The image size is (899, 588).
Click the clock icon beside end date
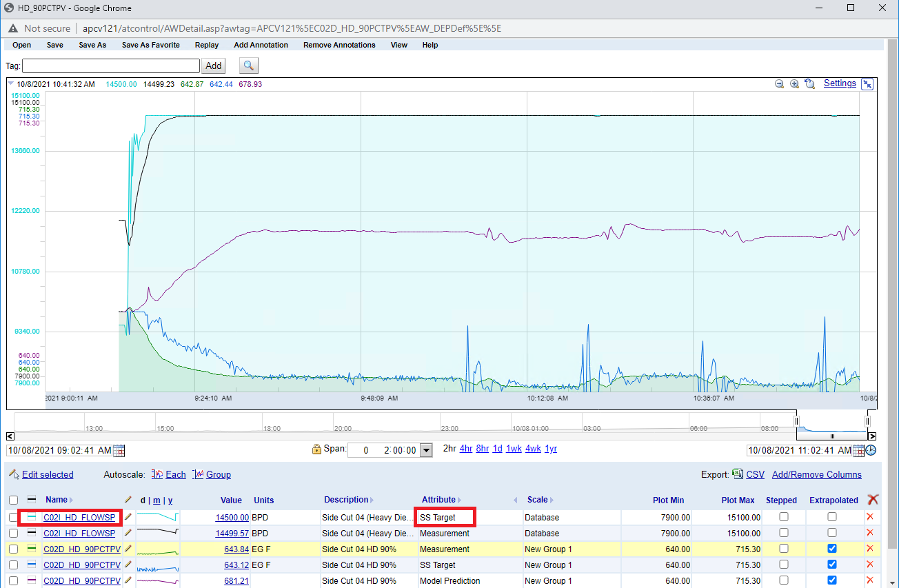tap(871, 451)
